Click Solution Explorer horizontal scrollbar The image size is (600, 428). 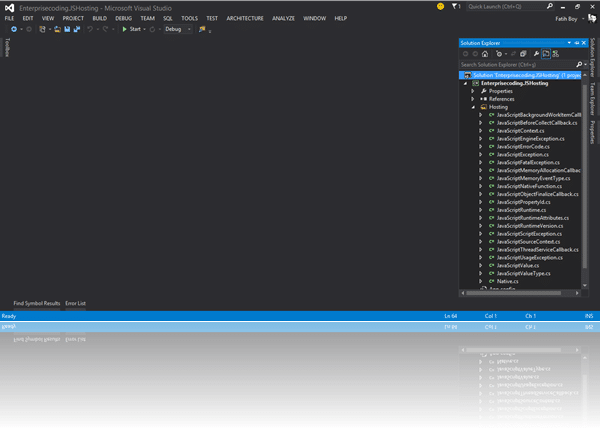pyautogui.click(x=514, y=293)
